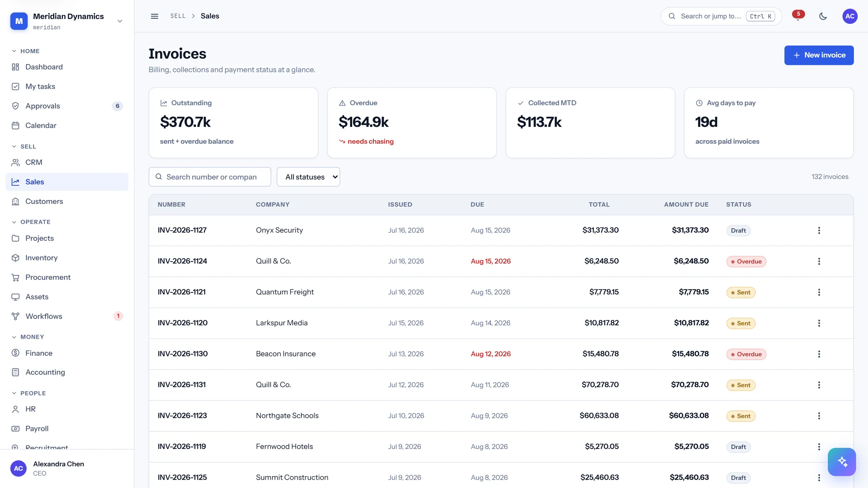
Task: Open row actions for INV-2026-1119
Action: [819, 446]
